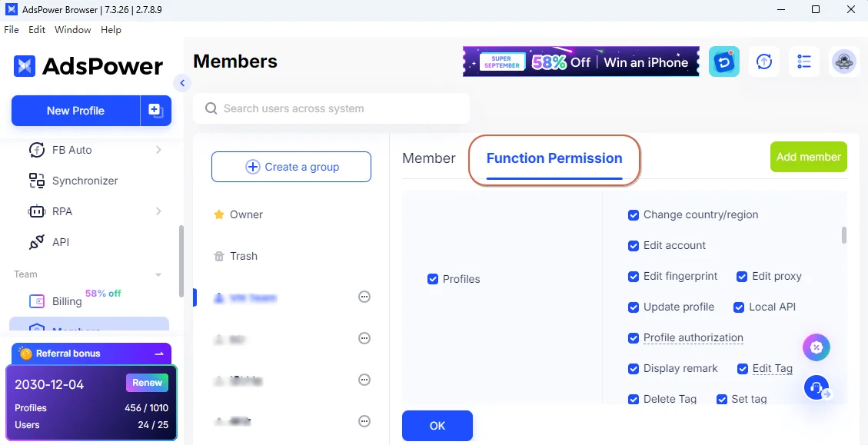The image size is (868, 445).
Task: Open the customer support headset icon
Action: [816, 388]
